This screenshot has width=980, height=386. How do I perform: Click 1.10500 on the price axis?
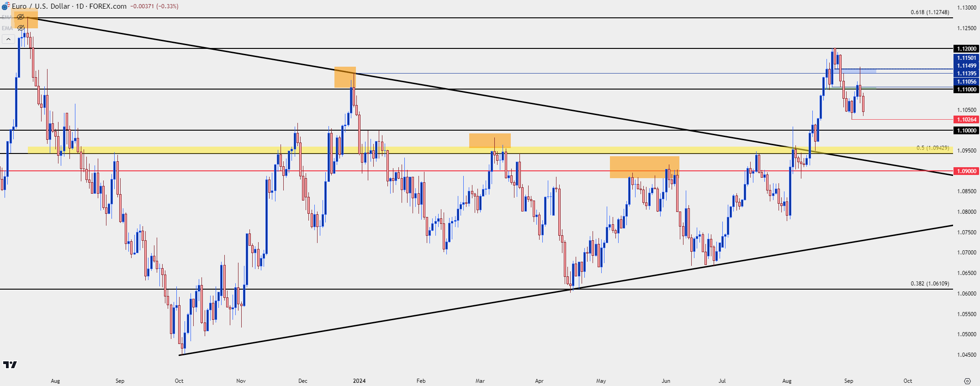pyautogui.click(x=966, y=110)
